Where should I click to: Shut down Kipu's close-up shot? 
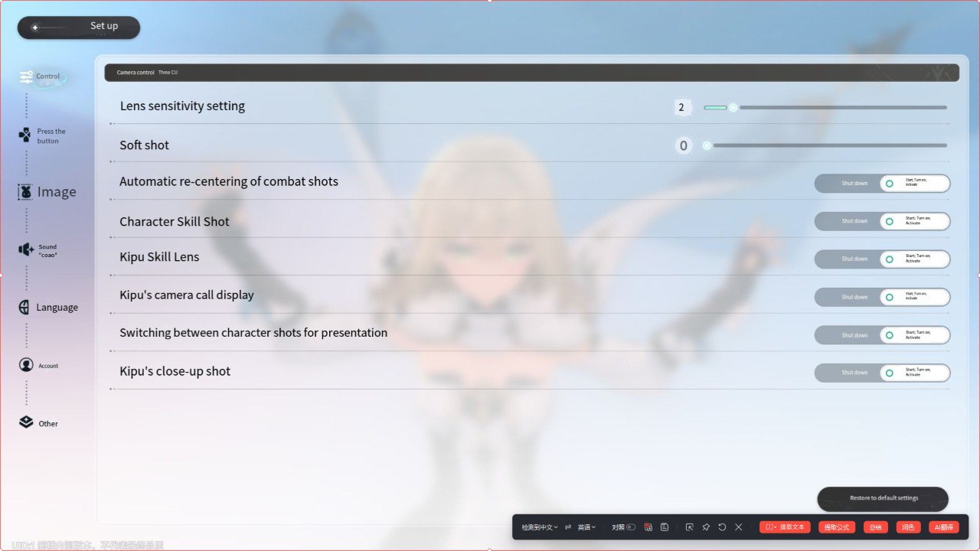(x=848, y=373)
